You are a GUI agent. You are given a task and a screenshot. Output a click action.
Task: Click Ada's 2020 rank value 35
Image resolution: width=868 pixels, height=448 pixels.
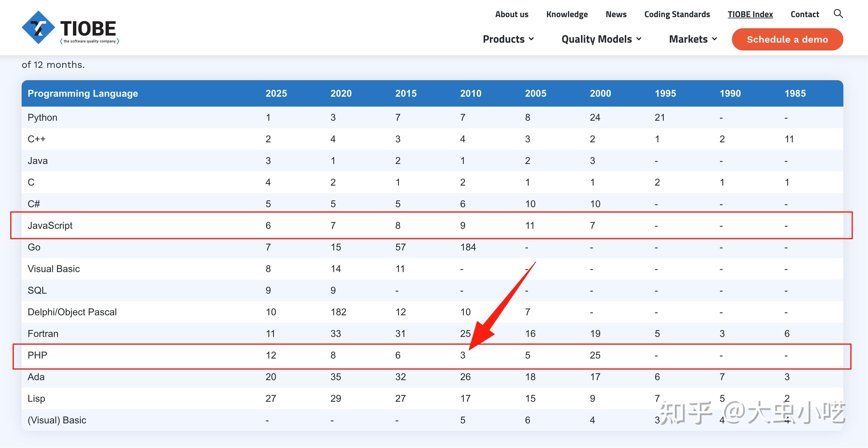[x=335, y=377]
